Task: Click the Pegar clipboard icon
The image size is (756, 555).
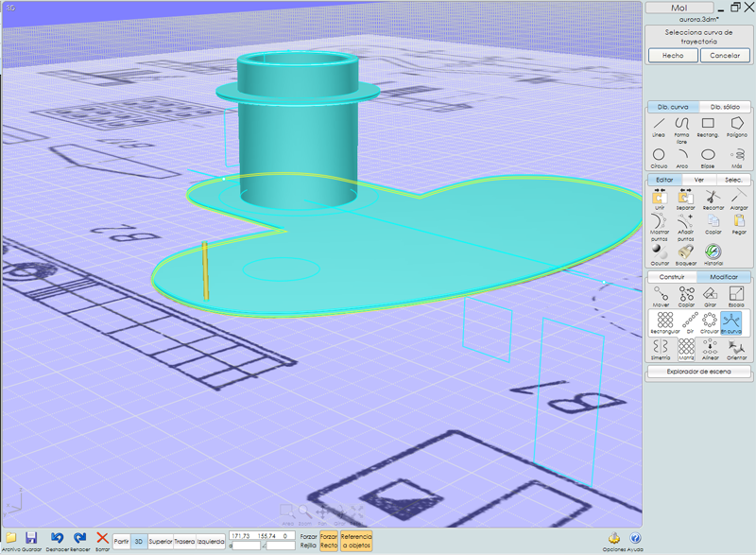Action: click(x=739, y=224)
